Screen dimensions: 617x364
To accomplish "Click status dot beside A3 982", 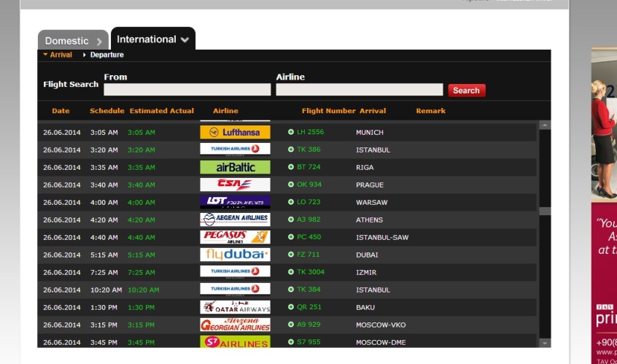I will (291, 220).
